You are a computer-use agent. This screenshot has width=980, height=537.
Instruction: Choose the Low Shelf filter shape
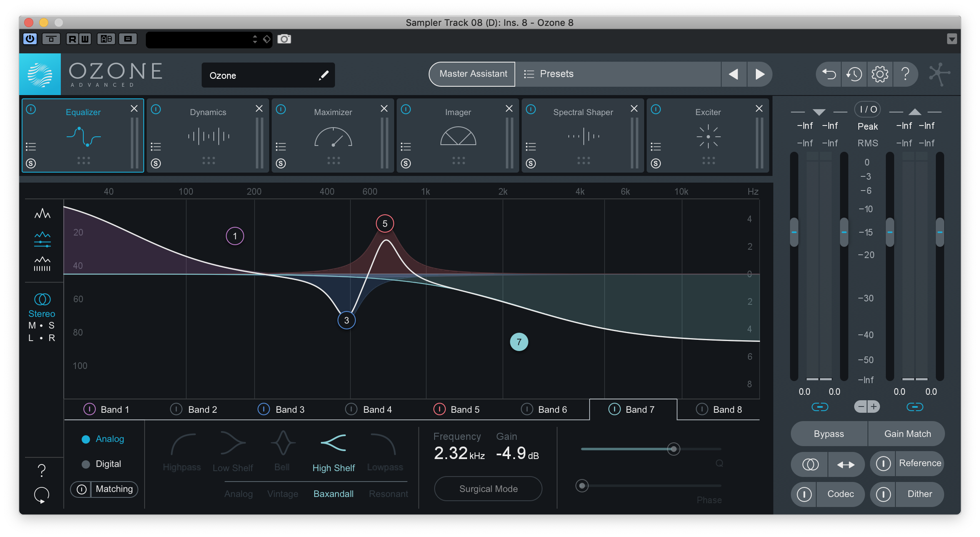[233, 452]
